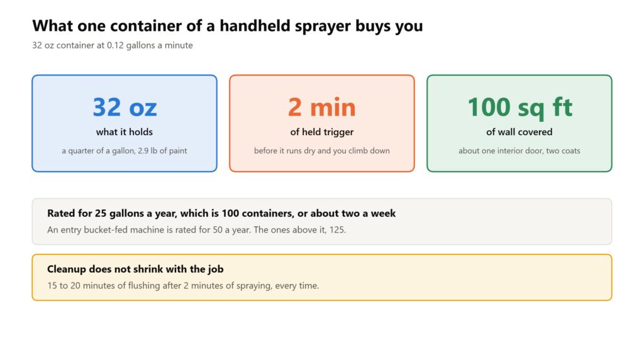
Task: Click the entry bucket-fed machine sentence
Action: coord(196,230)
